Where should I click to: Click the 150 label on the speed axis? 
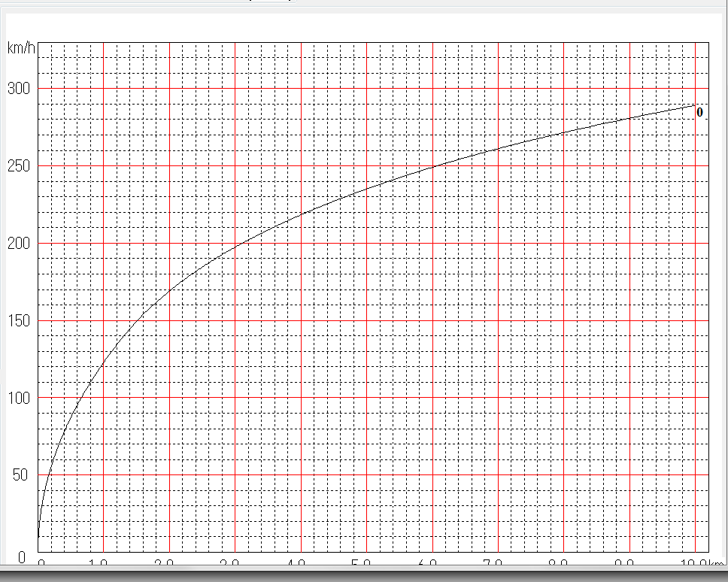coord(18,320)
